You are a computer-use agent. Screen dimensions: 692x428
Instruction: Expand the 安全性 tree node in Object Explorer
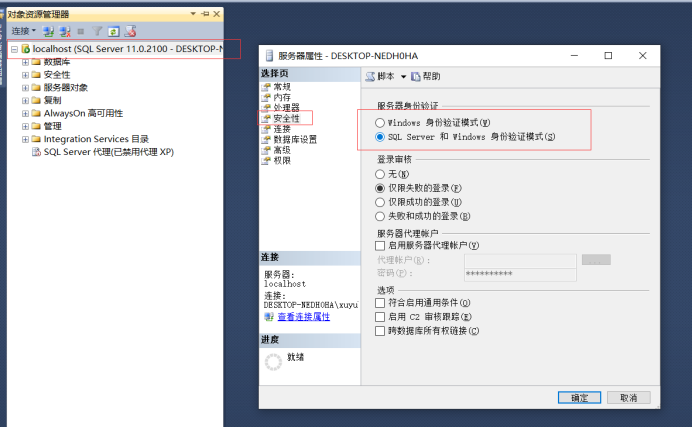(x=25, y=75)
